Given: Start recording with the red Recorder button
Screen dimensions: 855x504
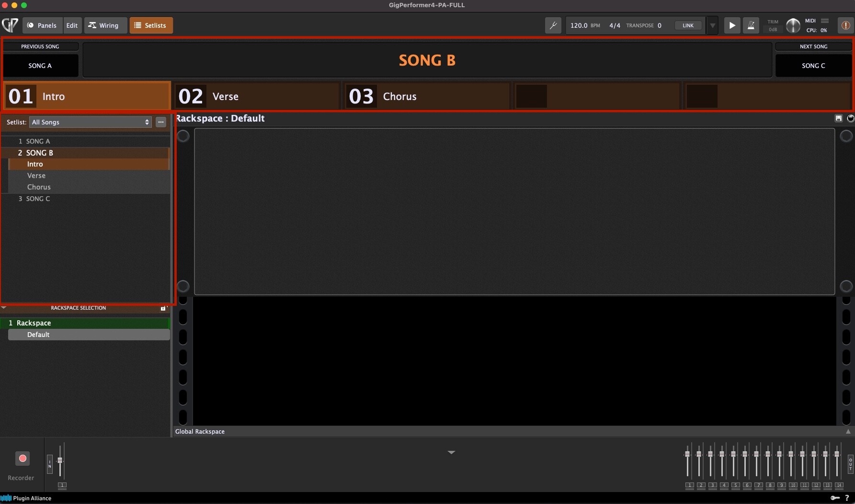Looking at the screenshot, I should pyautogui.click(x=22, y=459).
